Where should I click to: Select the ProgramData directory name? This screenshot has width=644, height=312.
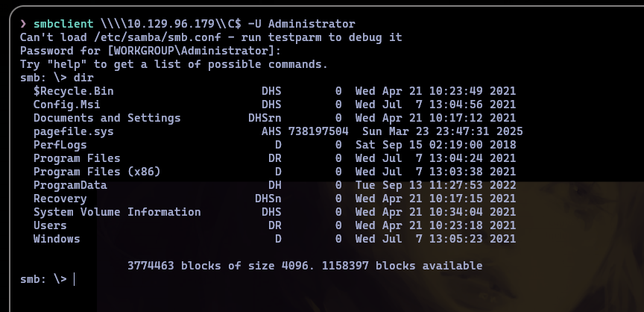[70, 185]
